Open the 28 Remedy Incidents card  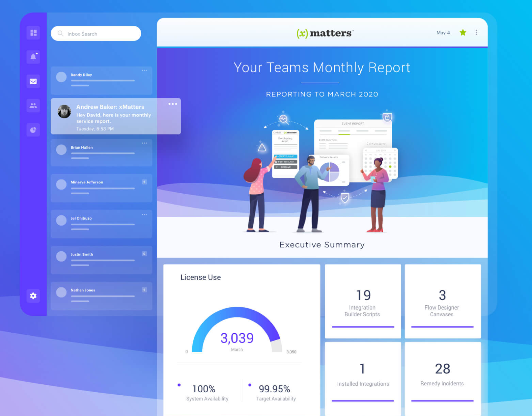click(x=442, y=379)
